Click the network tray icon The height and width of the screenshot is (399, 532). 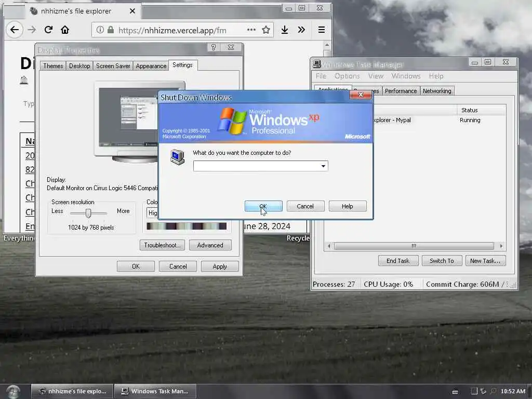point(483,391)
